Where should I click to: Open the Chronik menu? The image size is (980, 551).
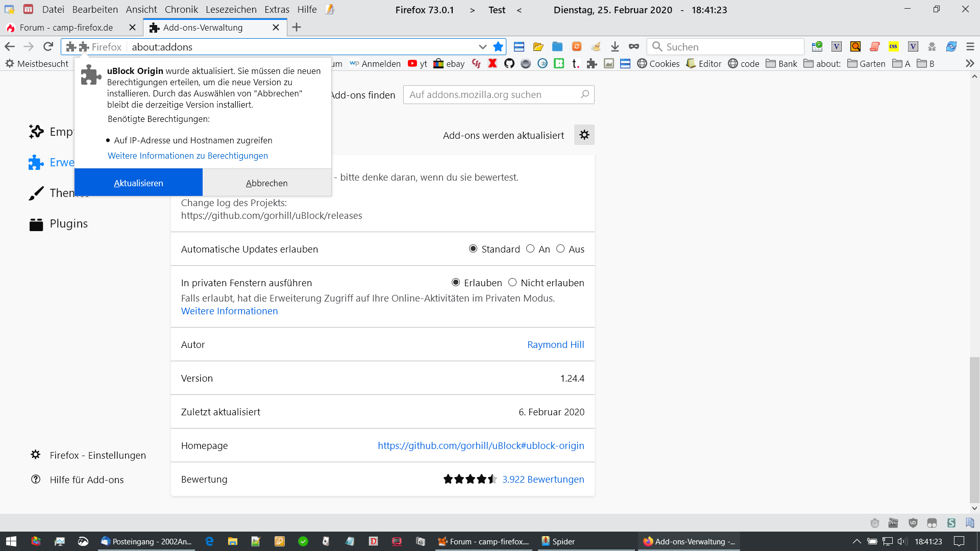181,10
